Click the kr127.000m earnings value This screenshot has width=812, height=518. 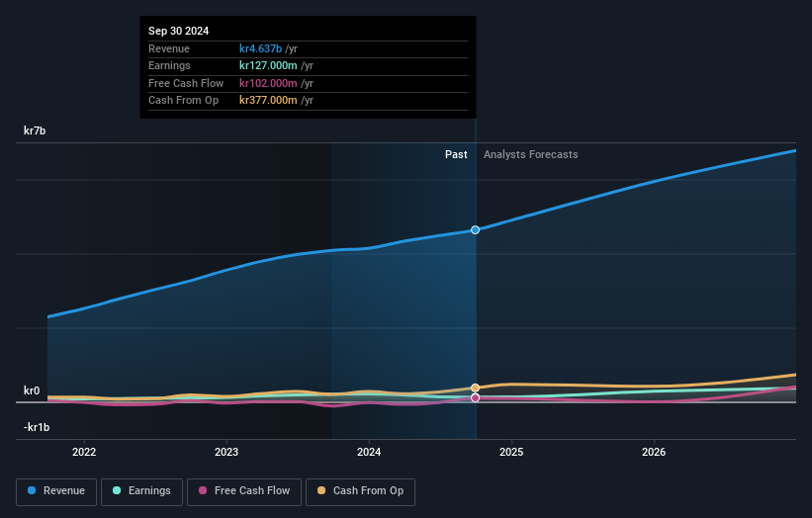tap(268, 65)
